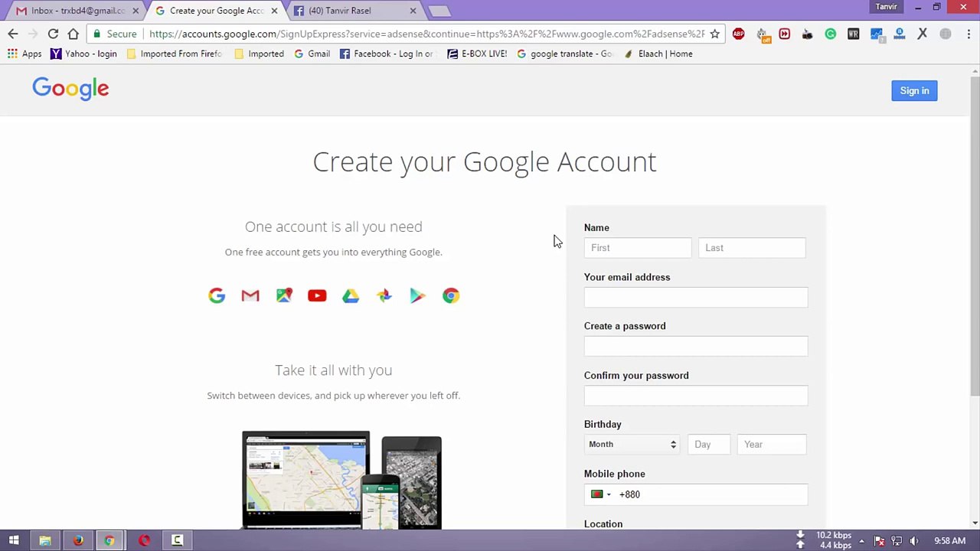Go back to the previous page
Viewport: 980px width, 551px height.
click(x=13, y=34)
